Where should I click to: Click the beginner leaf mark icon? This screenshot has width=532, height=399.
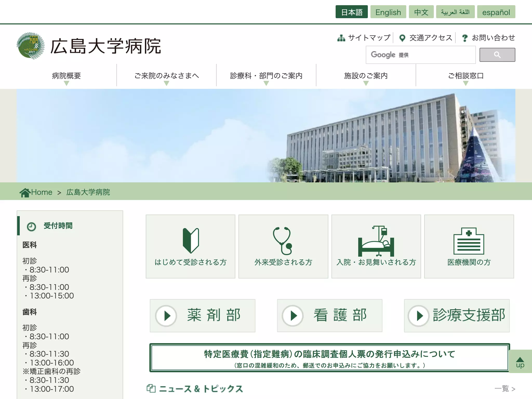(191, 241)
